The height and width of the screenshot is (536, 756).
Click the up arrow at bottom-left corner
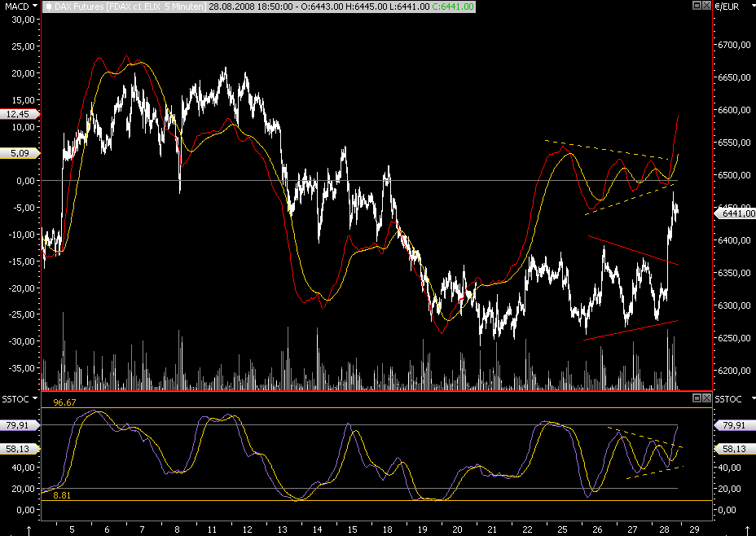(x=29, y=530)
